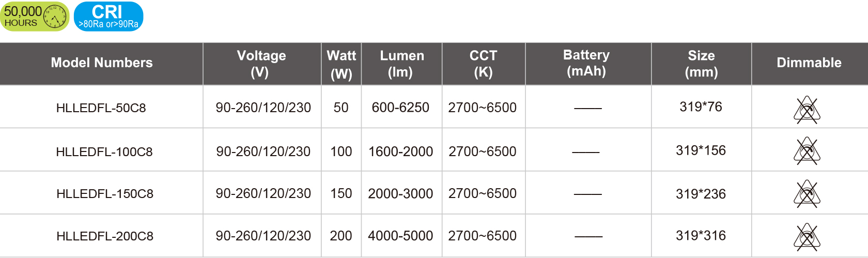The image size is (868, 258).
Task: Click the Watt (W) column header
Action: coord(341,64)
